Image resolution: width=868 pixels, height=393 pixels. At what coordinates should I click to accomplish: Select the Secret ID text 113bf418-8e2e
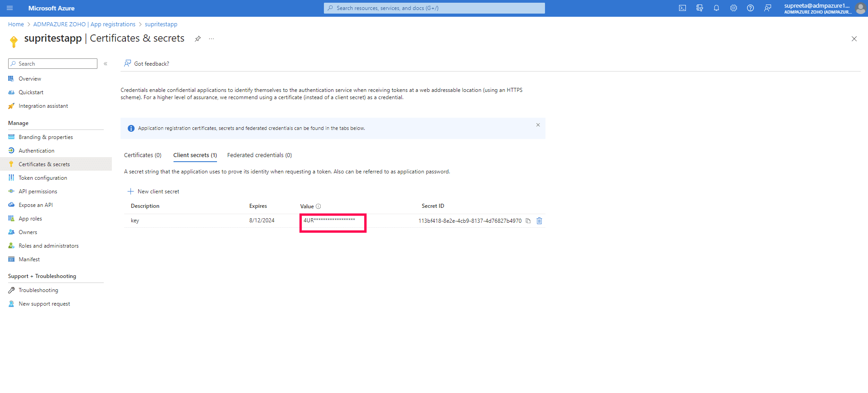click(x=470, y=221)
